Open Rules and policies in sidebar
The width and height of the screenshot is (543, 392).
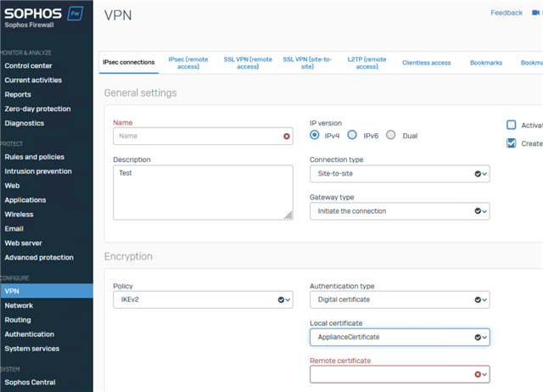coord(33,157)
